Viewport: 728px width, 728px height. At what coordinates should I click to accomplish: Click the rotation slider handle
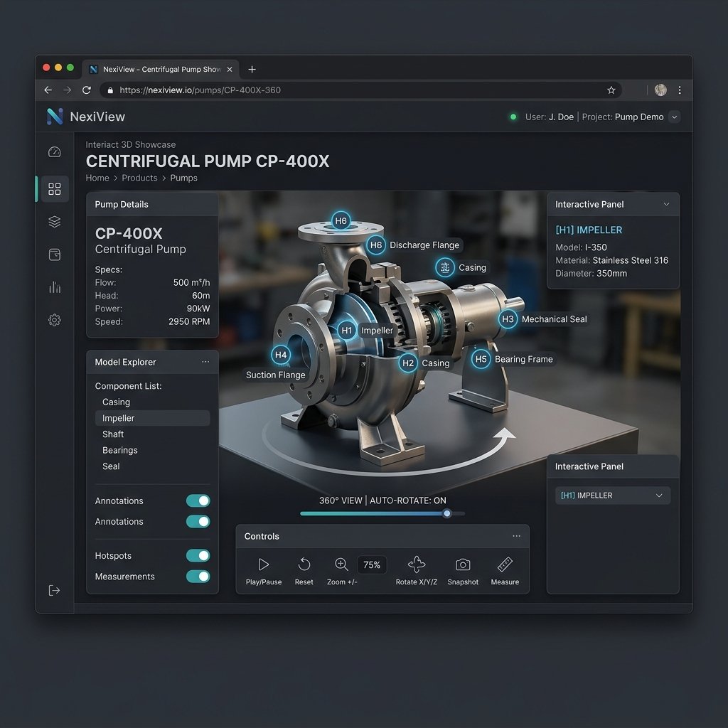[x=446, y=513]
